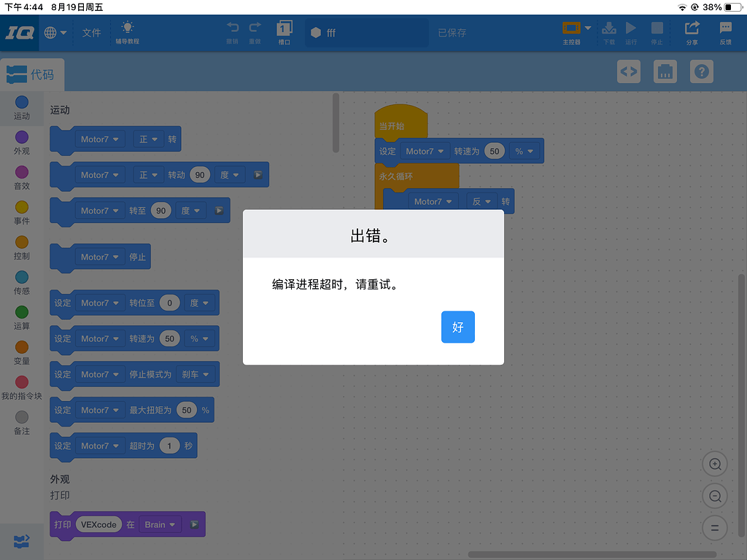747x560 pixels.
Task: Toggle play arrow on 转动 90 度 block
Action: pyautogui.click(x=258, y=175)
